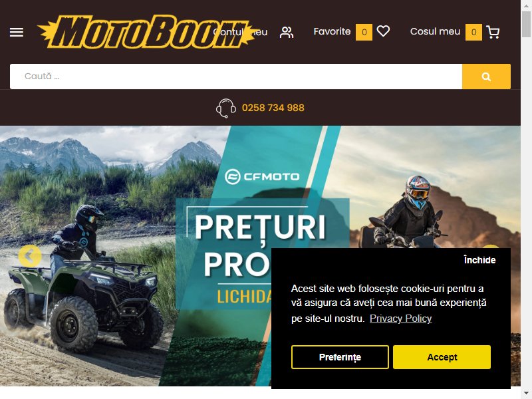Open the Privacy Policy link
The image size is (532, 399).
pos(400,319)
